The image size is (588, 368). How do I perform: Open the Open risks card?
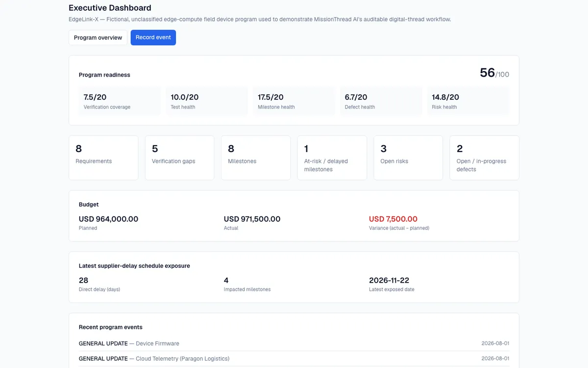[x=408, y=158]
